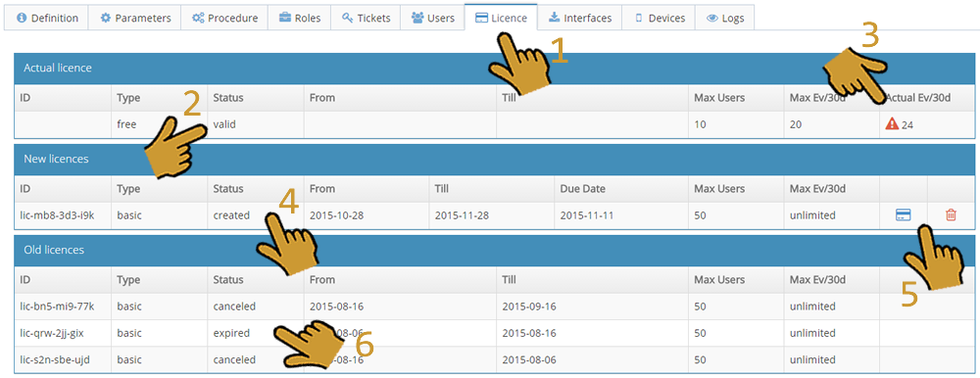The width and height of the screenshot is (980, 378).
Task: Click the cogs icon on Procedure tab
Action: [198, 19]
